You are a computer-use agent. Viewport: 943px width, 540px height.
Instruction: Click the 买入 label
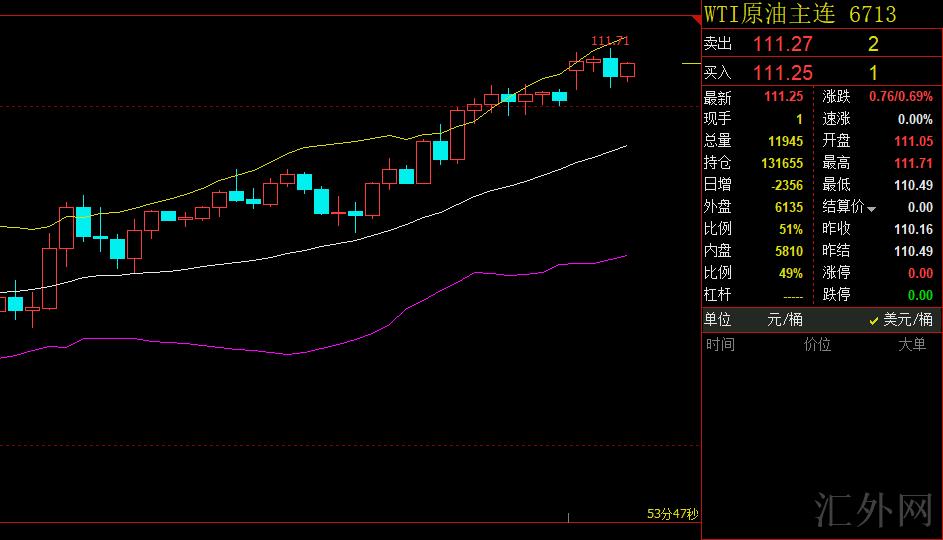pos(718,73)
